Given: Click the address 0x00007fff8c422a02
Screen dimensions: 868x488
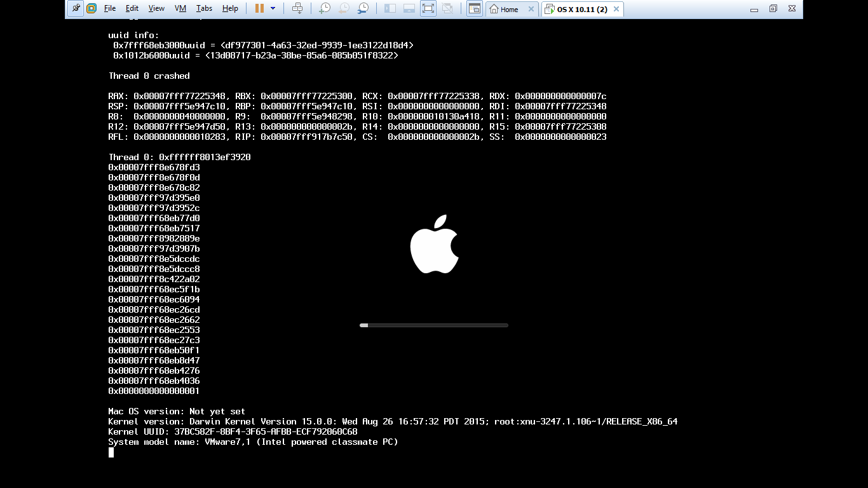Looking at the screenshot, I should [154, 279].
